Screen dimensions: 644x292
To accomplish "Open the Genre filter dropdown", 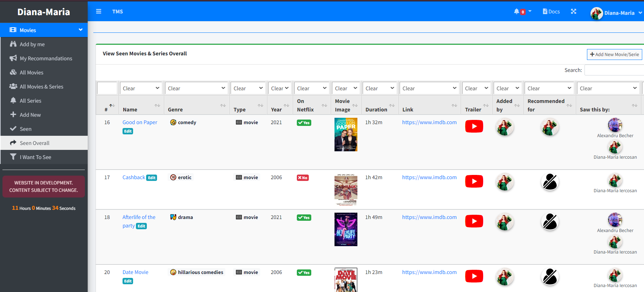I will click(196, 88).
